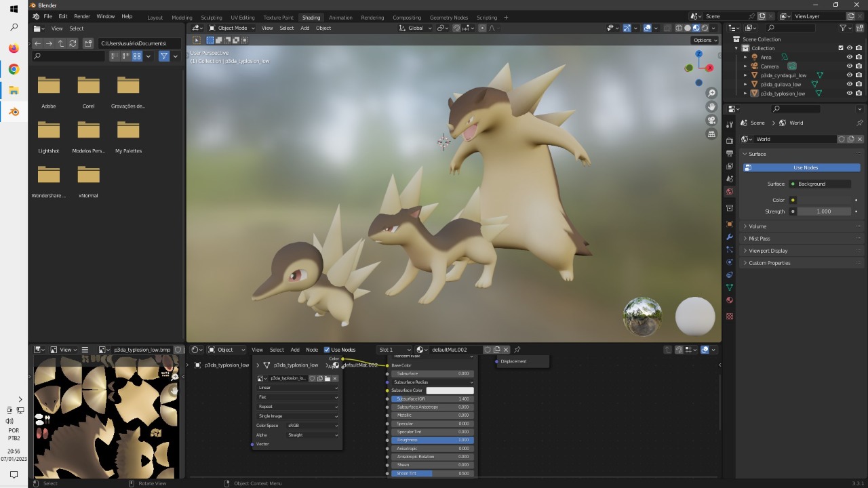868x488 pixels.
Task: Click the zoom magnifier icon in viewport
Action: 711,93
